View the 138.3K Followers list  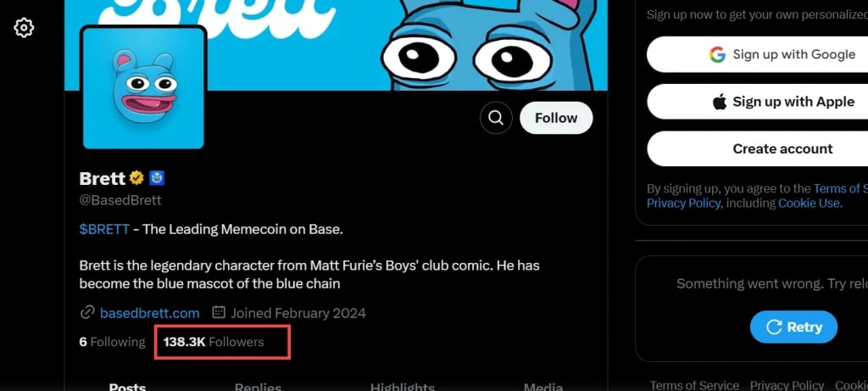tap(214, 342)
